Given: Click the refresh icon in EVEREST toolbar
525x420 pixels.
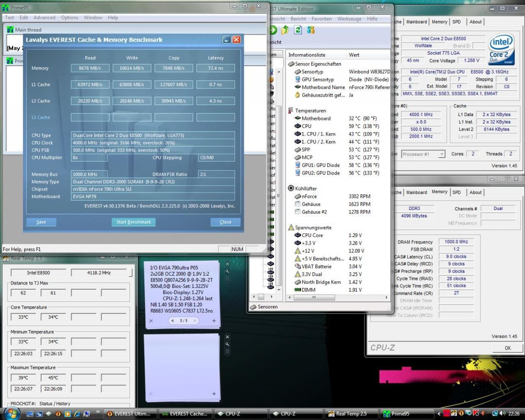Looking at the screenshot, I should [298, 30].
